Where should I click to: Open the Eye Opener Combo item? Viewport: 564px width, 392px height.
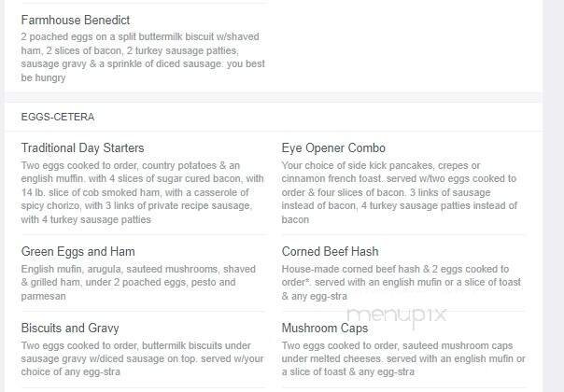click(333, 147)
